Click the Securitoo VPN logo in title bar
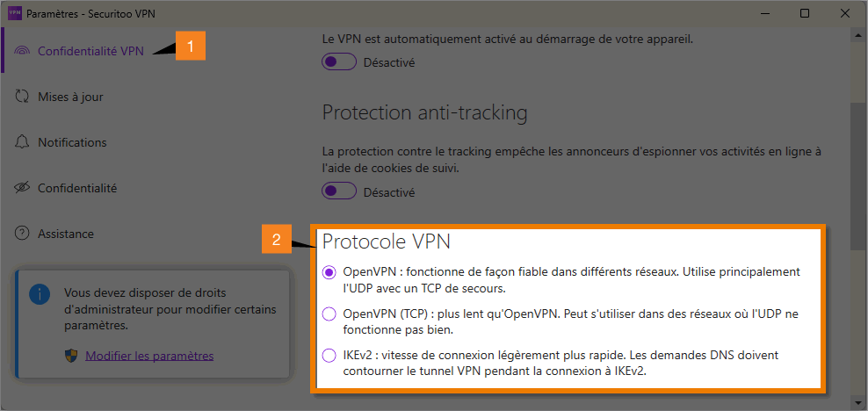868x411 pixels. click(x=14, y=13)
